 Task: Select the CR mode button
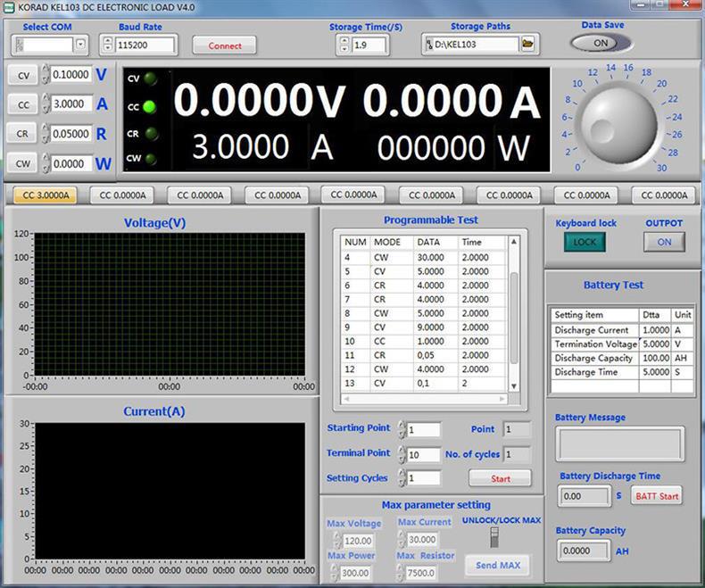click(x=23, y=134)
